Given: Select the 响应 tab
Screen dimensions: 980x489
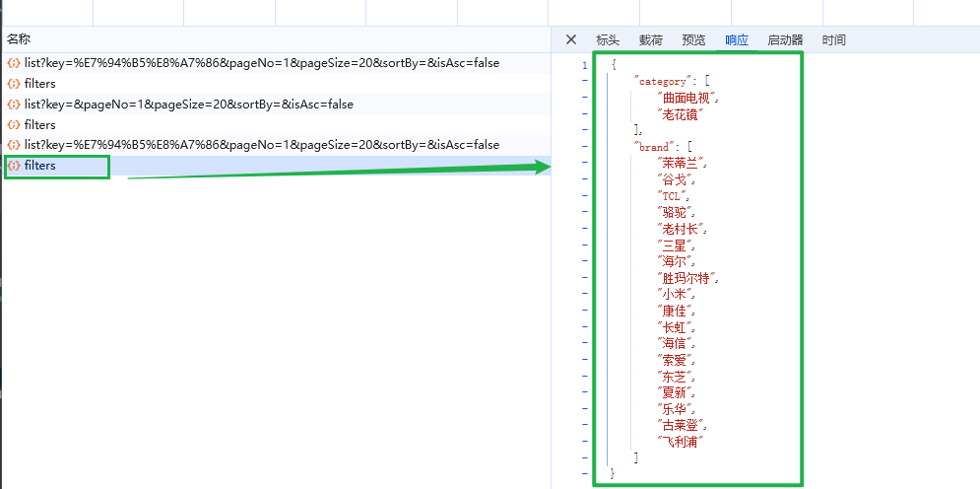Looking at the screenshot, I should [x=737, y=40].
